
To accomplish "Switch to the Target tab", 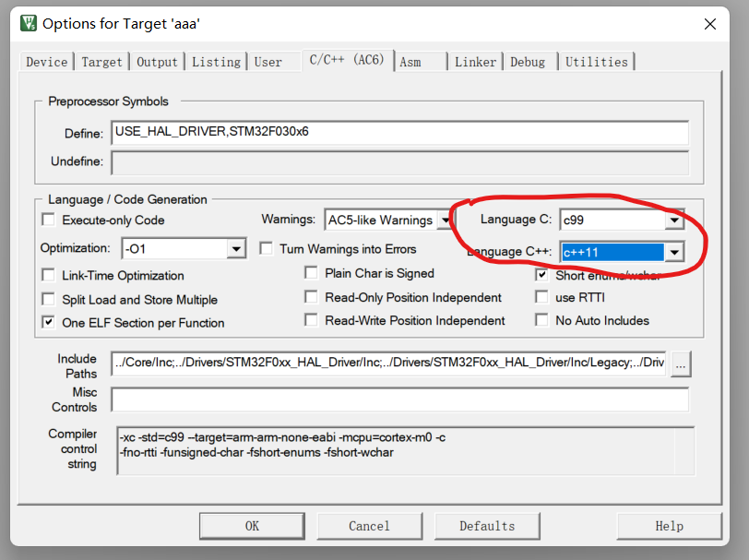I will tap(101, 62).
